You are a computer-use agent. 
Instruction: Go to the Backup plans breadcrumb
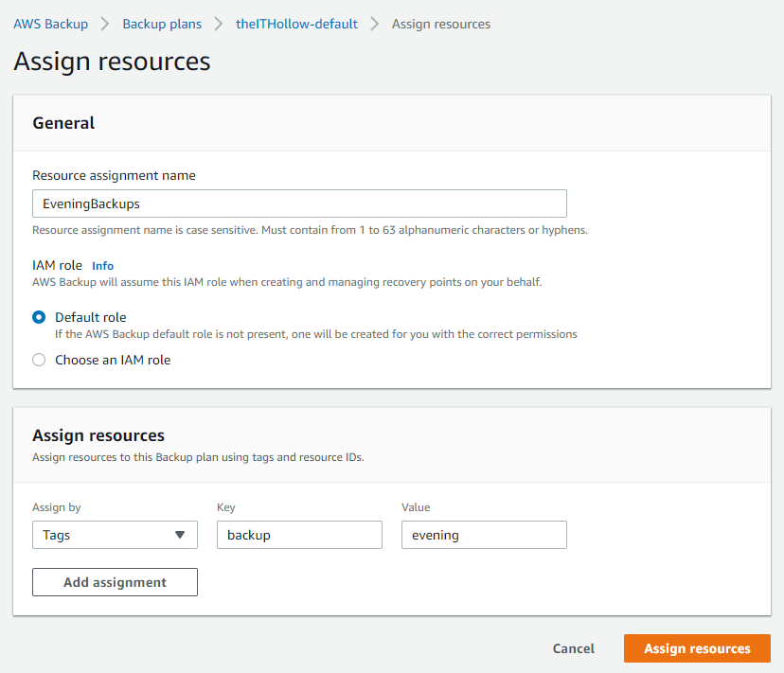[x=162, y=24]
